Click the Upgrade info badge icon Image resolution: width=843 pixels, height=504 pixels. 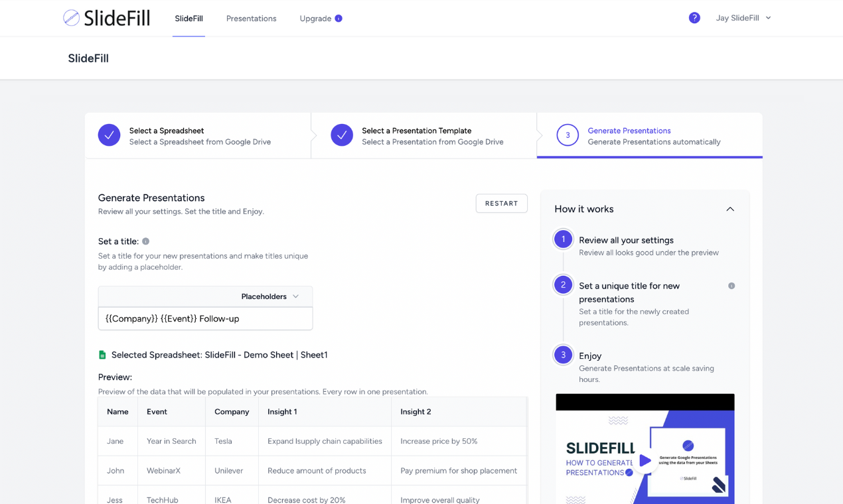point(339,19)
